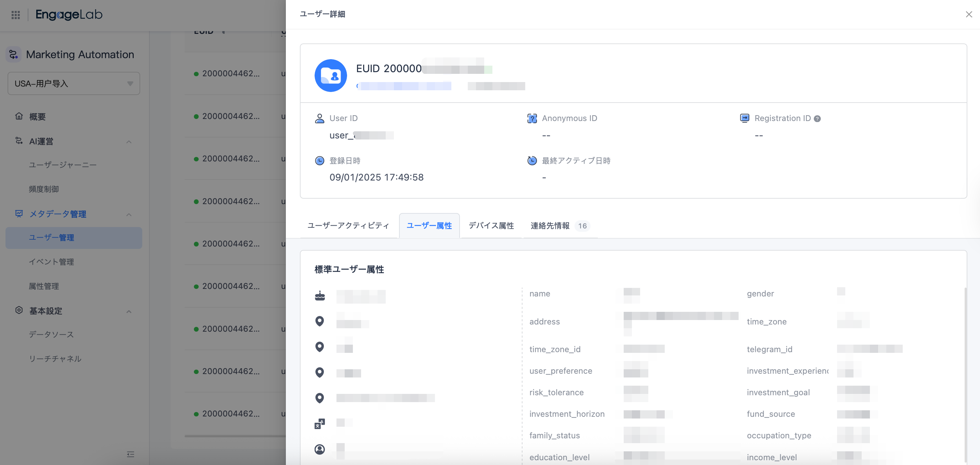This screenshot has height=465, width=980.
Task: Click the risk_tolerance attribute label
Action: pyautogui.click(x=557, y=392)
